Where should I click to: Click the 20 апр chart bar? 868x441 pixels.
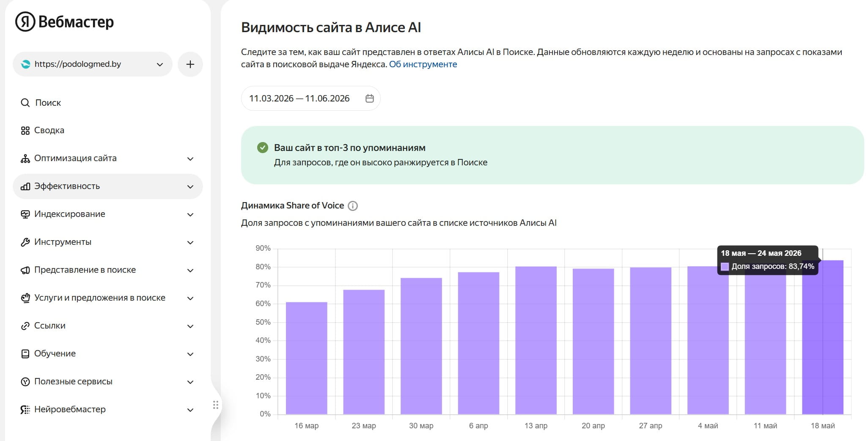pyautogui.click(x=593, y=341)
